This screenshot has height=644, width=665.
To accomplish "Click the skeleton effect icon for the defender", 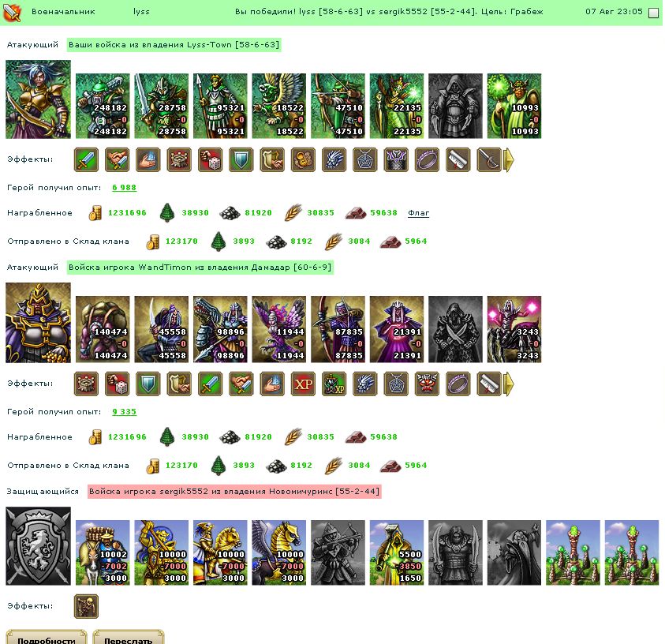I will [86, 606].
